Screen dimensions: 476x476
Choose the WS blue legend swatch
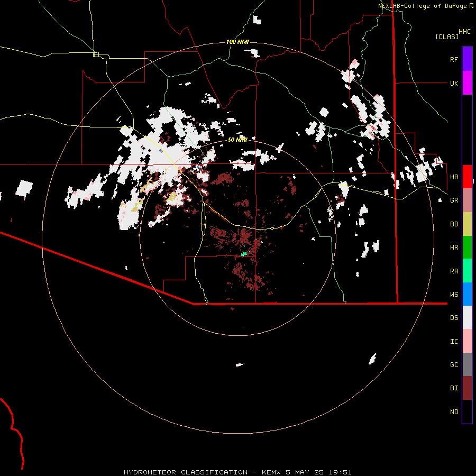click(x=467, y=294)
